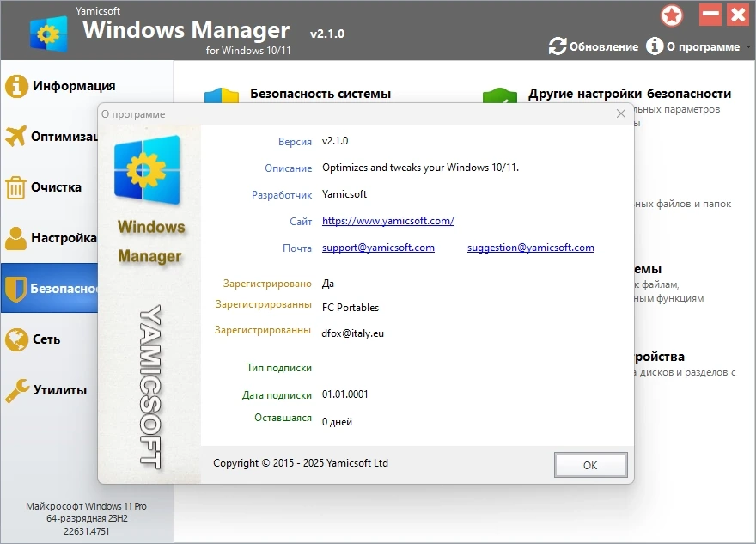Click the yellow info icon of Информация
The width and height of the screenshot is (756, 544).
click(x=16, y=86)
